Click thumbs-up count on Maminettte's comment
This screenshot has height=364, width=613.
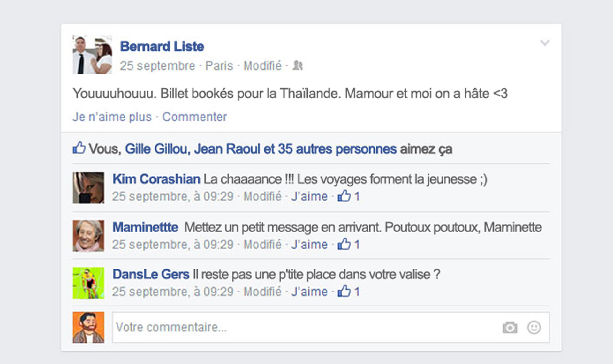click(349, 244)
